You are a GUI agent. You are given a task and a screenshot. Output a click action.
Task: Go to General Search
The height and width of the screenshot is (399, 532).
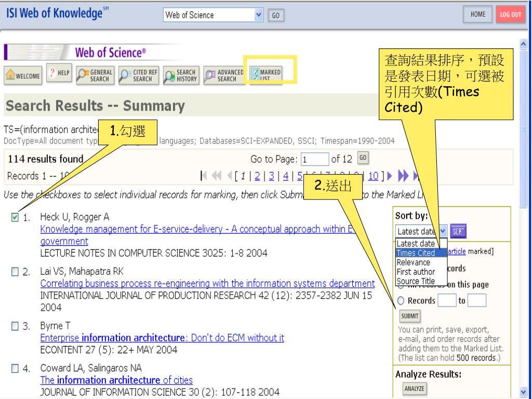pyautogui.click(x=95, y=75)
